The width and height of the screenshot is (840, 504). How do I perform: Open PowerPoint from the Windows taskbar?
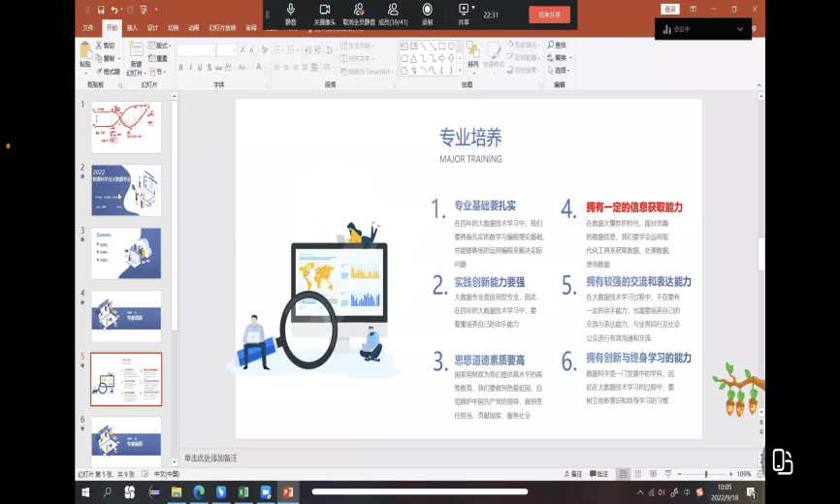coord(288,492)
